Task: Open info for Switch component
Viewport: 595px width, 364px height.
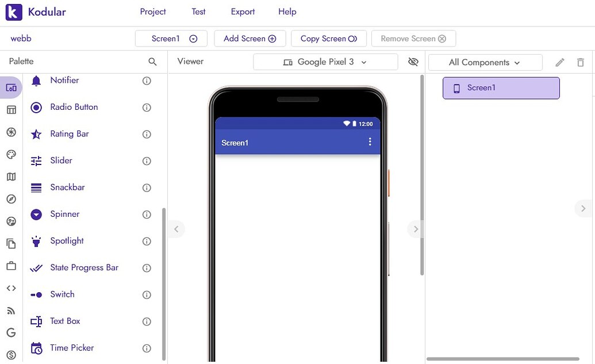Action: point(147,295)
